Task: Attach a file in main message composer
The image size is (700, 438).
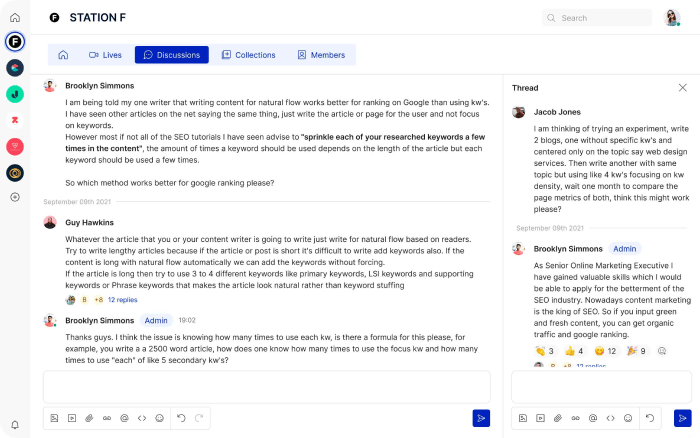Action: pos(89,418)
